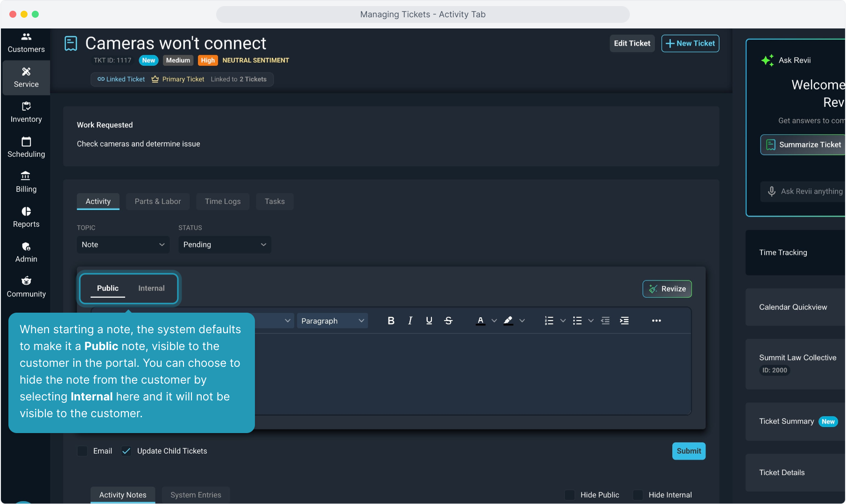Open the more options ellipsis in toolbar
The width and height of the screenshot is (846, 504).
coord(656,321)
